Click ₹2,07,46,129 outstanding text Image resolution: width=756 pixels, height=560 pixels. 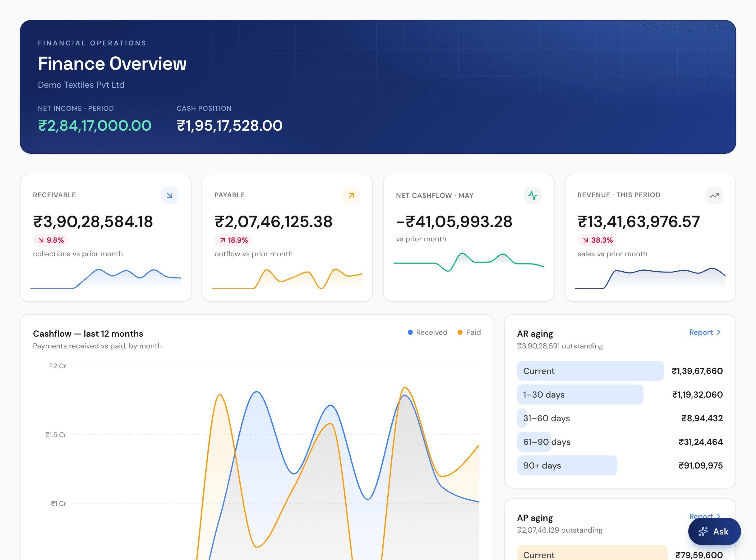[560, 530]
